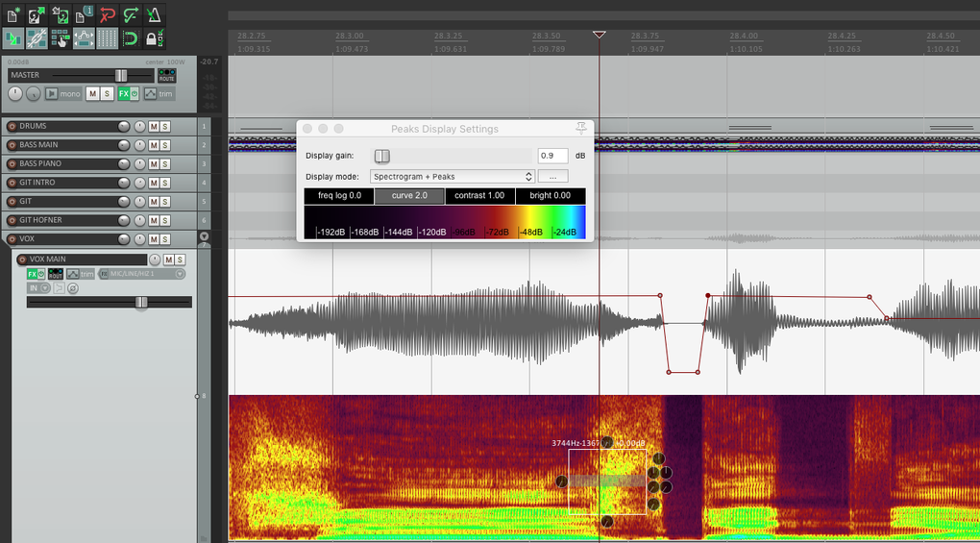Click the Display gain 0.9 input field
980x543 pixels.
tap(552, 156)
